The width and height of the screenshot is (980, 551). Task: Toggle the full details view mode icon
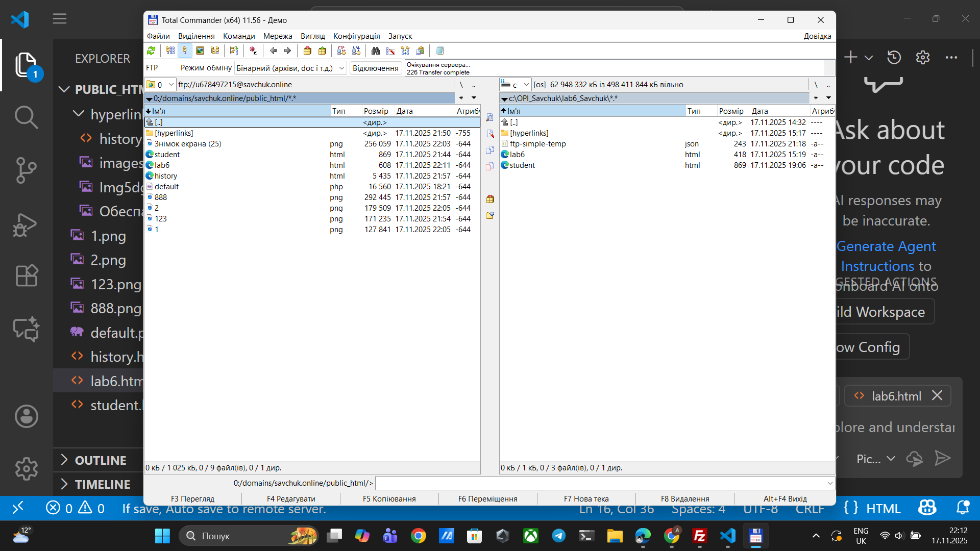click(x=185, y=51)
